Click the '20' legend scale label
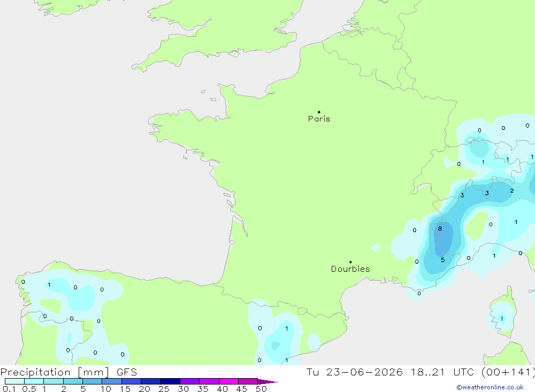Screen dimensions: 535x392 pos(144,389)
